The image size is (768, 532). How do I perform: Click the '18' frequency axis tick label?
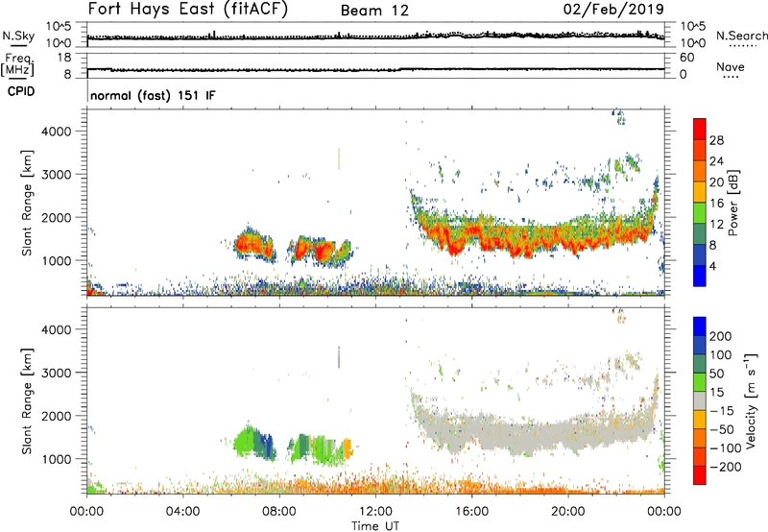pos(64,58)
